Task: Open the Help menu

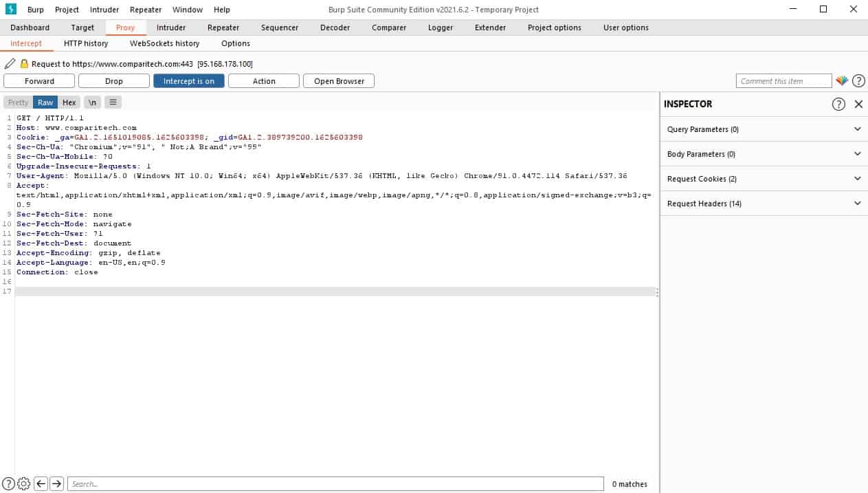Action: [x=222, y=10]
